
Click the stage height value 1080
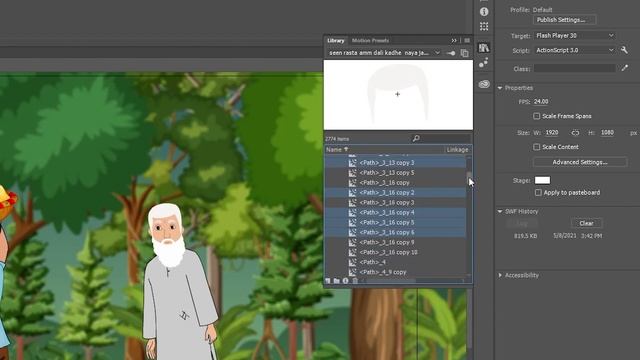607,133
